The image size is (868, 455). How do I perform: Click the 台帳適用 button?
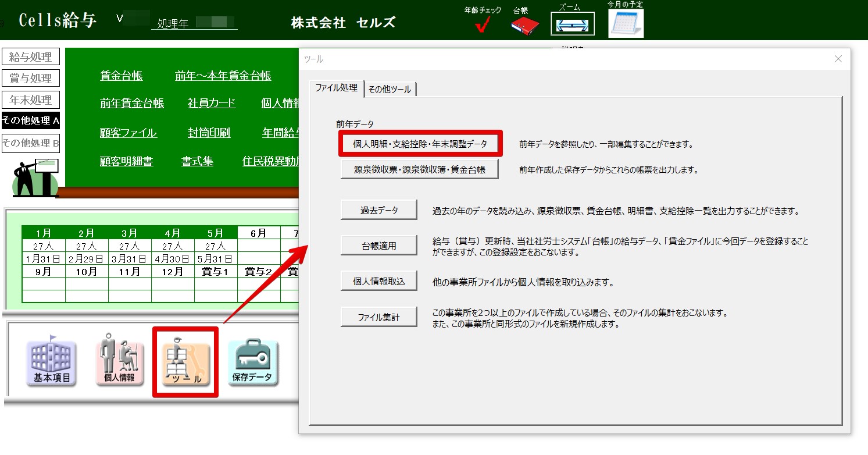[379, 246]
